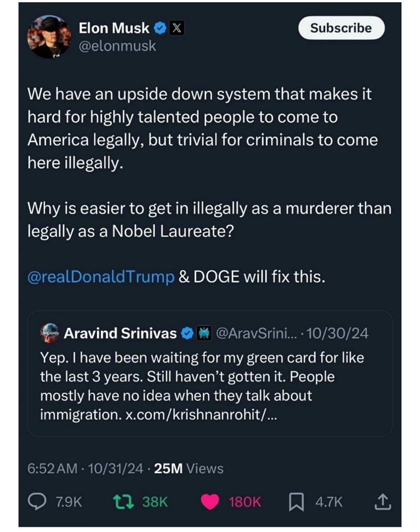View analytics via the 25M Views label
Viewport: 420px width, 532px height.
pyautogui.click(x=189, y=468)
